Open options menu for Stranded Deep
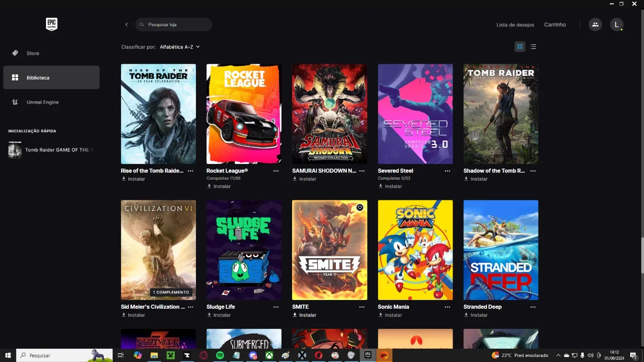This screenshot has width=644, height=362. (x=533, y=307)
